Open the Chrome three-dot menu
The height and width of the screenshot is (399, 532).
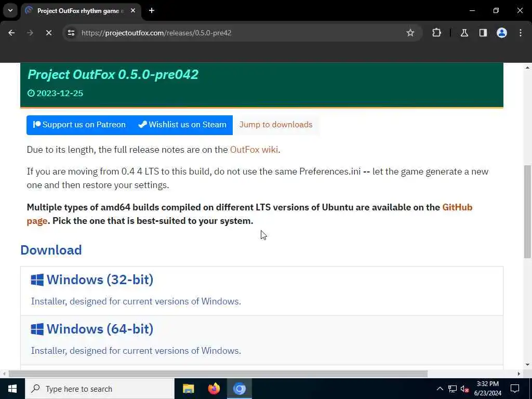521,33
